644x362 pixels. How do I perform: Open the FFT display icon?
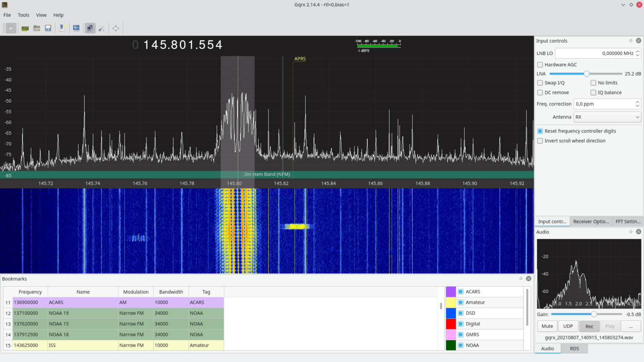click(x=76, y=28)
